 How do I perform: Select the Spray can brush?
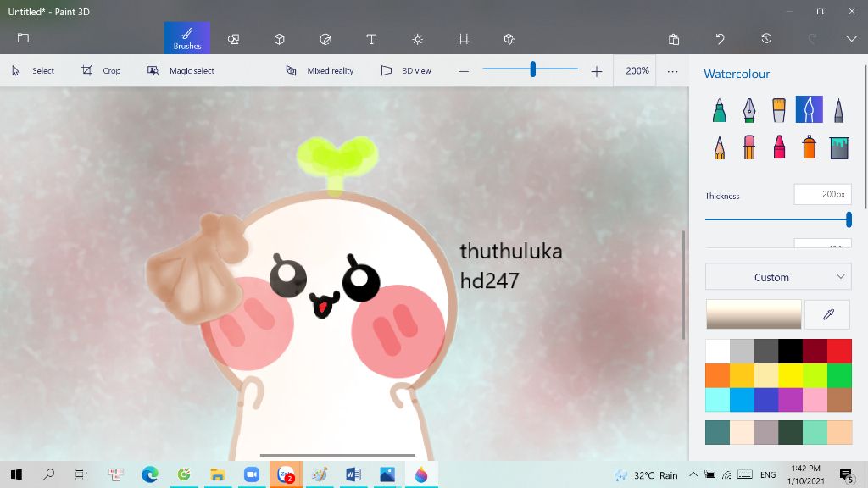click(x=809, y=147)
